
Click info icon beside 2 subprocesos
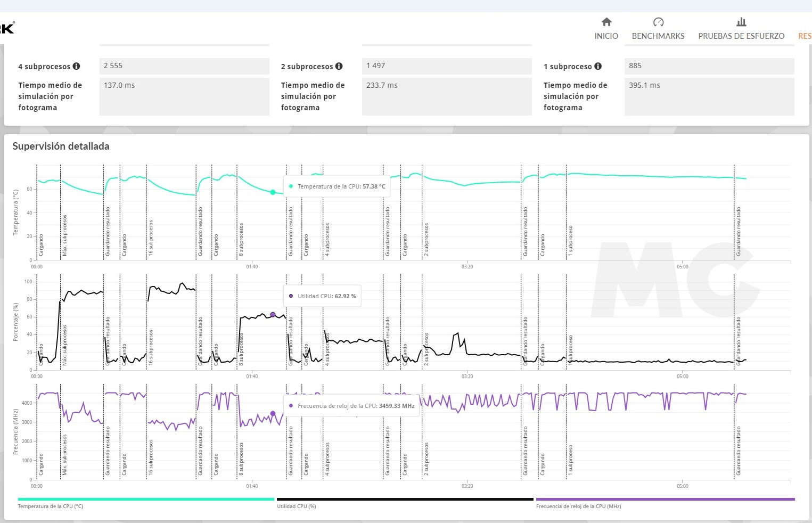click(339, 67)
